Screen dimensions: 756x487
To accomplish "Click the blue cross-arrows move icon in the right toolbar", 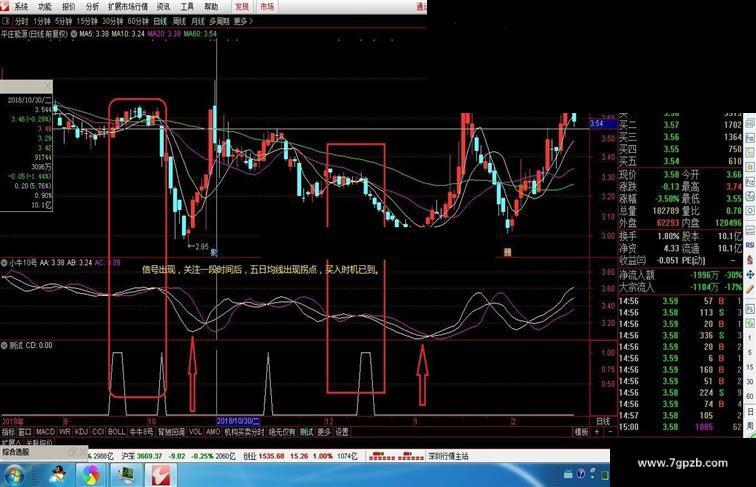I will [750, 274].
